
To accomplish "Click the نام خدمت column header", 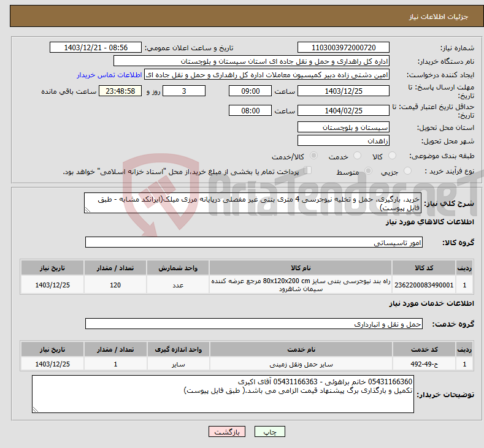I will click(301, 349).
